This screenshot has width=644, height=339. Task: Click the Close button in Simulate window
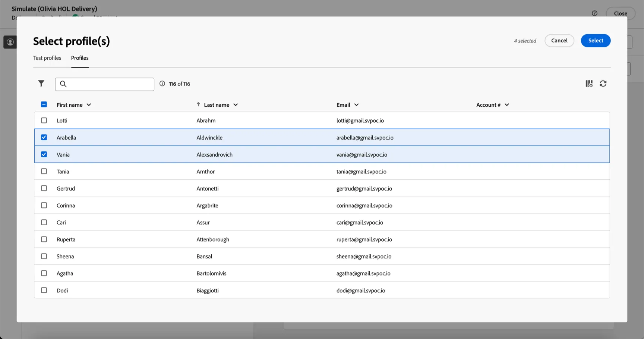tap(621, 13)
